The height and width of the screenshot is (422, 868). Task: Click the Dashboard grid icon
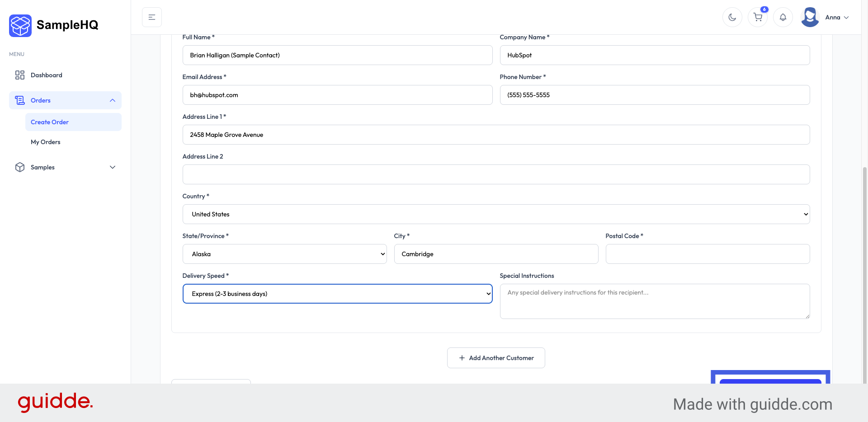(x=20, y=75)
